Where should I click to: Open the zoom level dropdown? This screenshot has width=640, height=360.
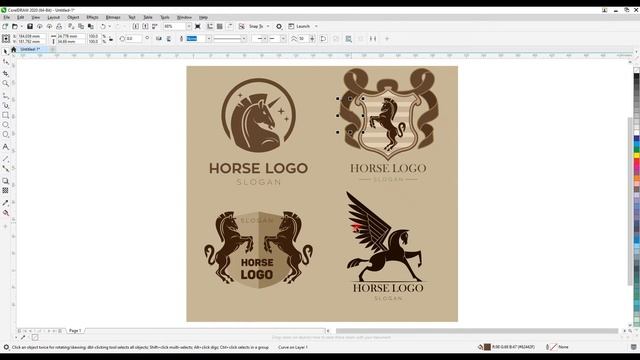[189, 26]
